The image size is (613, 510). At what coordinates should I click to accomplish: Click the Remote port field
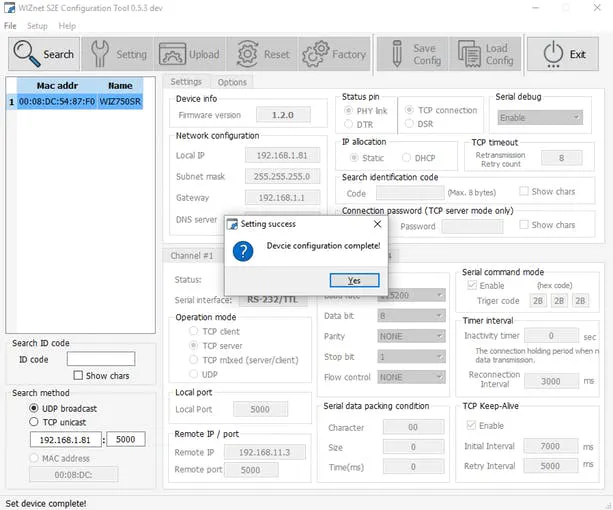click(251, 470)
